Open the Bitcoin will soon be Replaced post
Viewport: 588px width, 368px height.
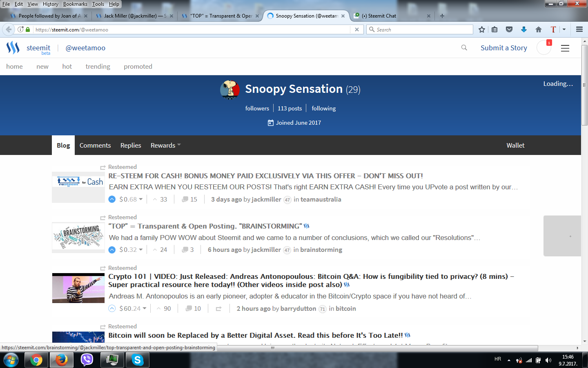pos(256,335)
